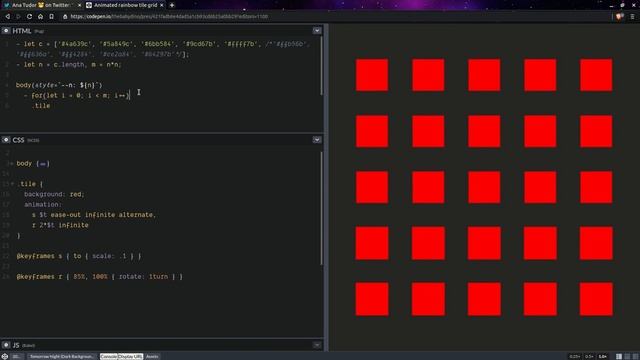The width and height of the screenshot is (640, 360).
Task: Open the browser hamburger menu
Action: (632, 16)
